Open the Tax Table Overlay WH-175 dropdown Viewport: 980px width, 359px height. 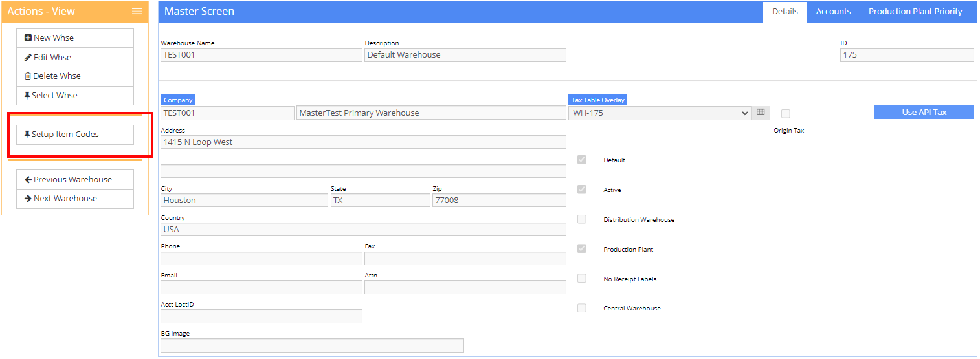click(x=660, y=113)
